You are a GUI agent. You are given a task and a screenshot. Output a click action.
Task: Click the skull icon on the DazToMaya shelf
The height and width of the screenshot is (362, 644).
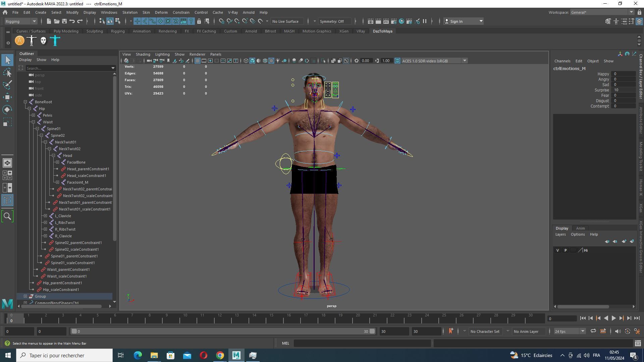point(43,41)
